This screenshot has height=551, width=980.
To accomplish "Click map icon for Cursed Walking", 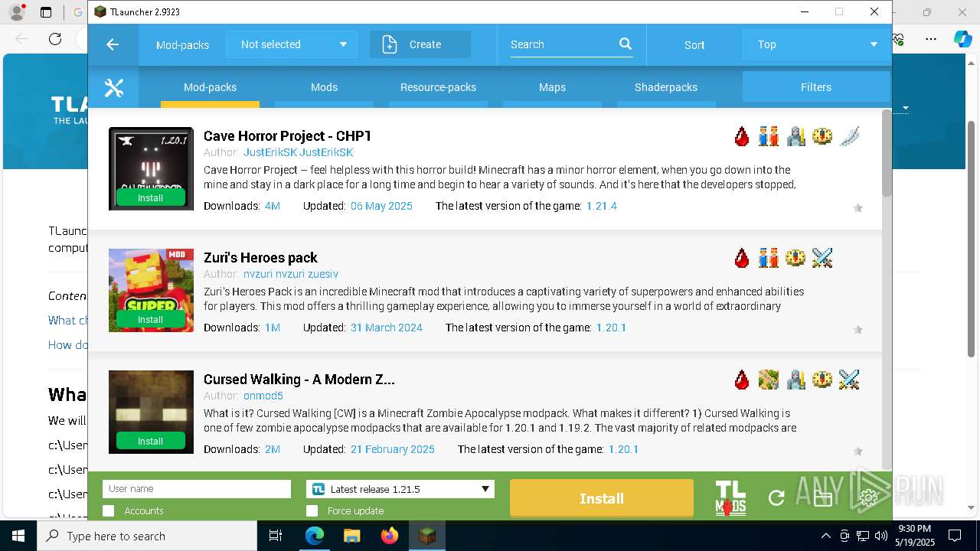I will click(769, 380).
